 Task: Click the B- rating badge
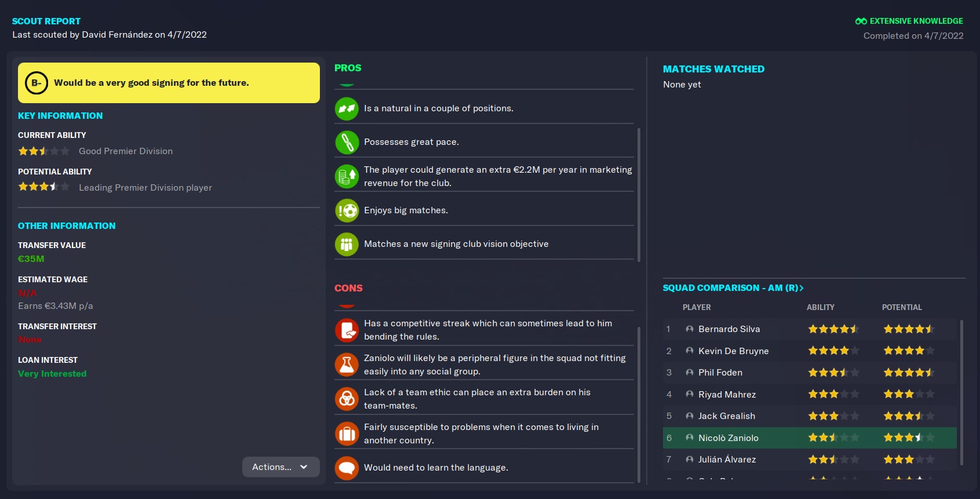[x=36, y=83]
